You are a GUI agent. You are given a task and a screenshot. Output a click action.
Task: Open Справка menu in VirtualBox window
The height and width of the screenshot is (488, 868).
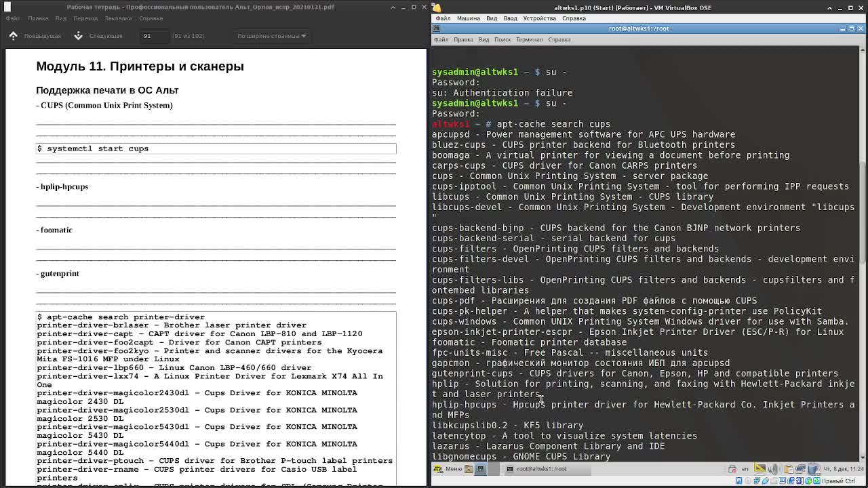[x=574, y=18]
